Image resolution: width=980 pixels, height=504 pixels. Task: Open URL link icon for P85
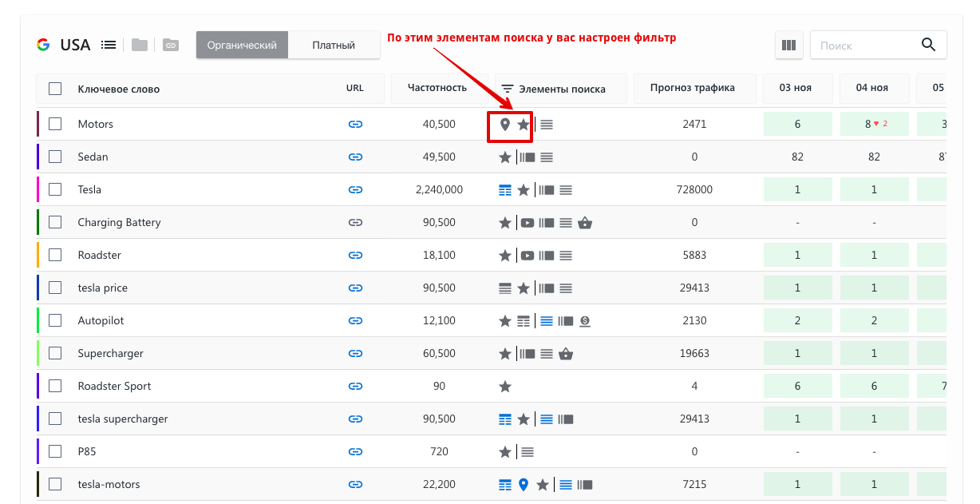coord(356,451)
